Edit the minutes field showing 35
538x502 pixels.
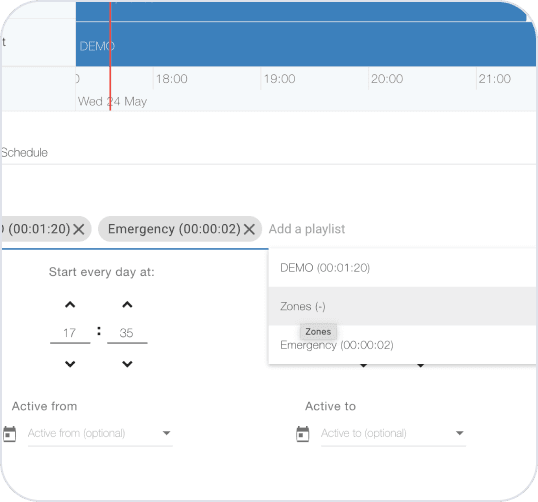pos(127,333)
